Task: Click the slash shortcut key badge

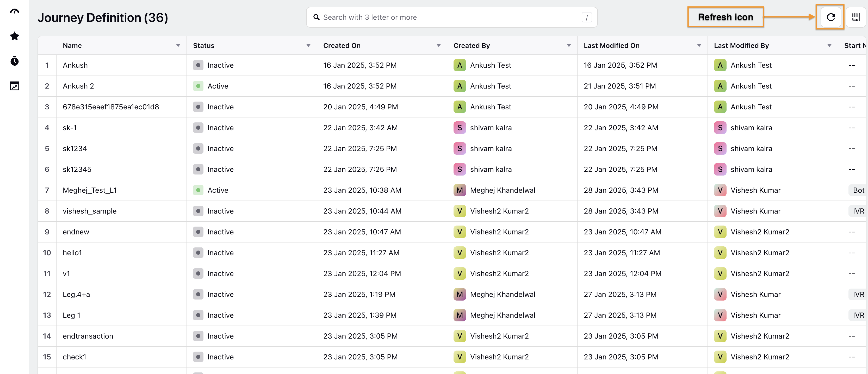Action: click(x=587, y=17)
